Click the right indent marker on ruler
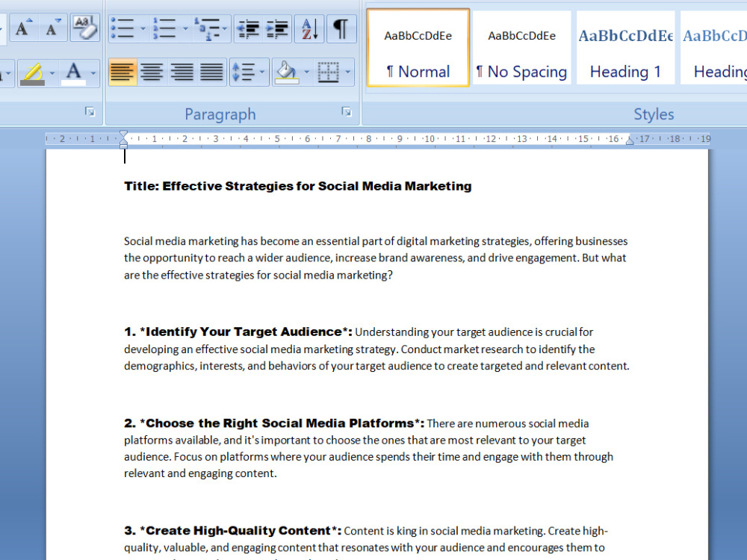The image size is (747, 560). click(x=629, y=140)
